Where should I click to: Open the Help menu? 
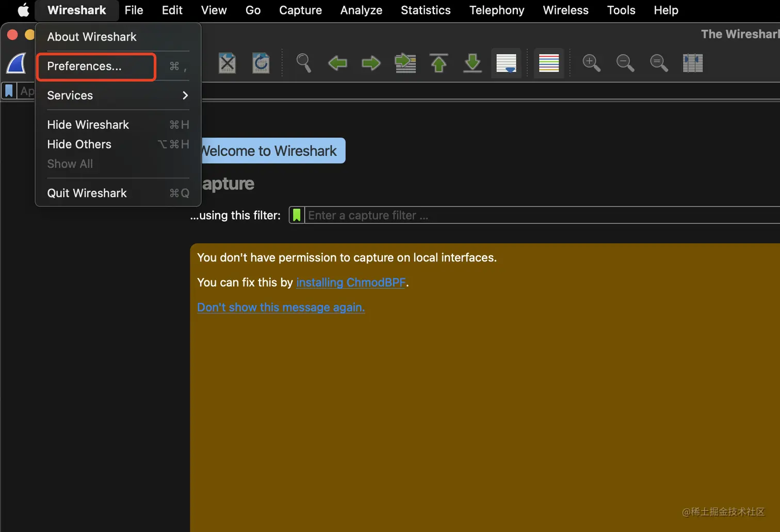(666, 10)
